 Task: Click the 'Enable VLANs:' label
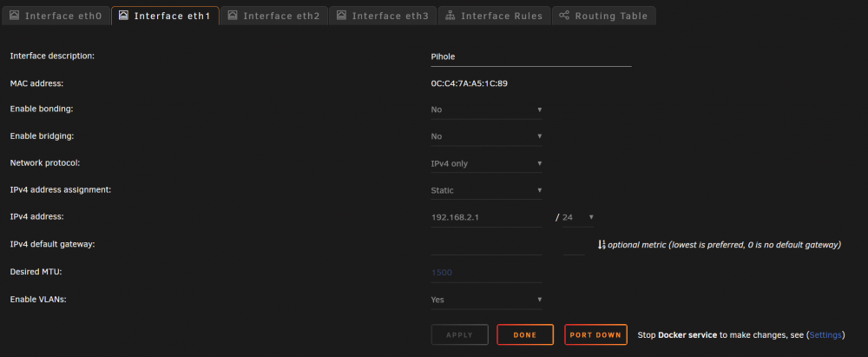click(x=38, y=300)
